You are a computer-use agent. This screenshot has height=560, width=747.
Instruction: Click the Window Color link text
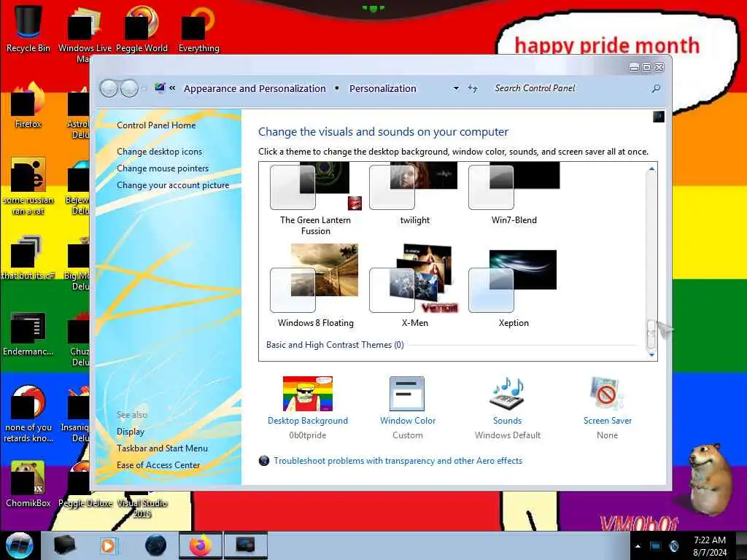[408, 421]
